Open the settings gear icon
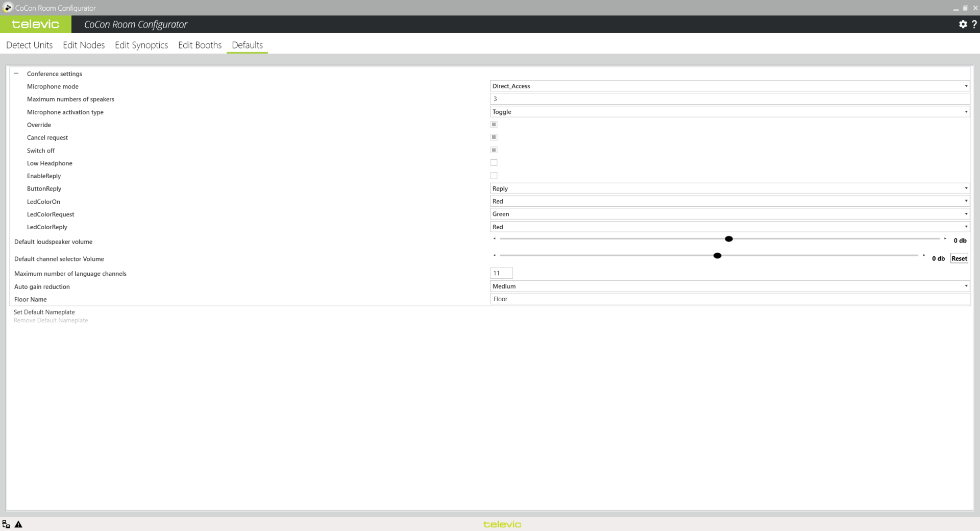This screenshot has width=980, height=531. point(963,25)
